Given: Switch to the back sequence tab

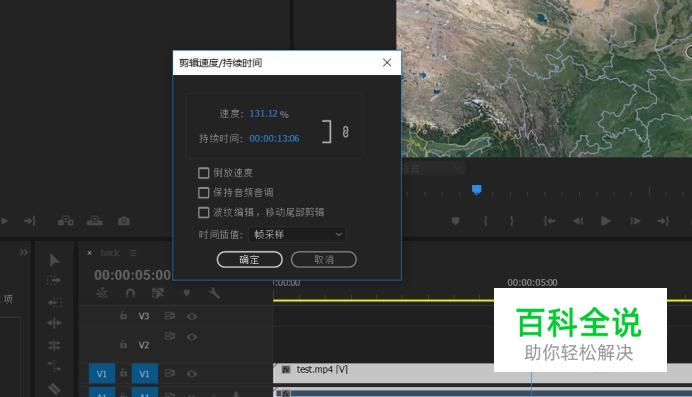Looking at the screenshot, I should [x=110, y=253].
